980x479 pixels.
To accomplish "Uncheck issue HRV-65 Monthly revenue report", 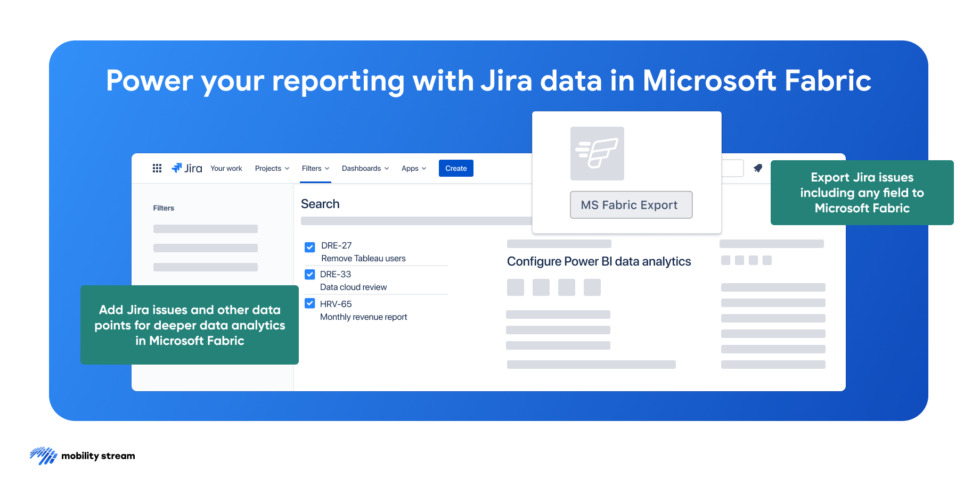I will 309,303.
